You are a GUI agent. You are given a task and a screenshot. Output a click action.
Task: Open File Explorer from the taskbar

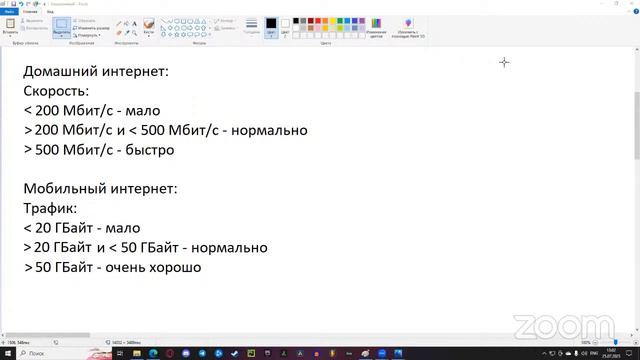[x=137, y=353]
